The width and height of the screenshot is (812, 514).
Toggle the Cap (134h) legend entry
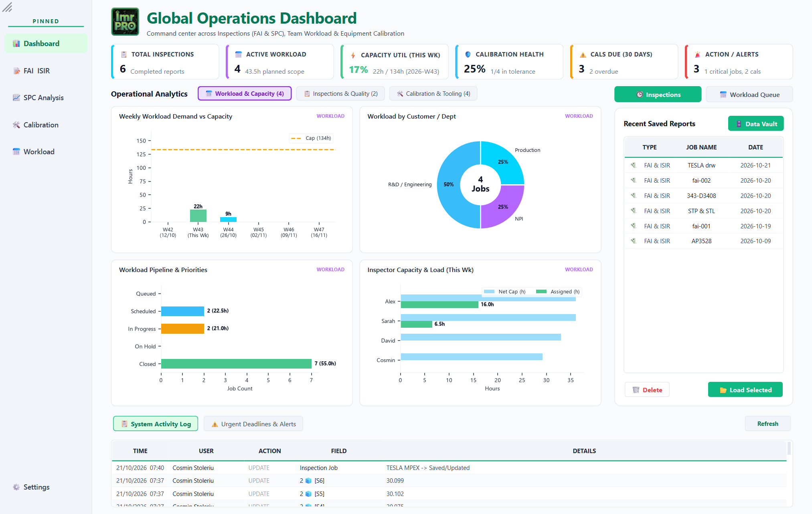click(311, 138)
